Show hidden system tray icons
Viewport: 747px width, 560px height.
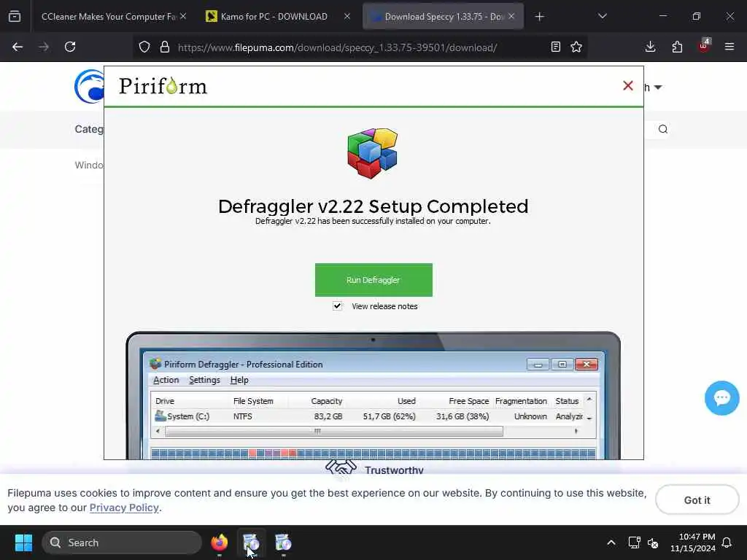pos(611,542)
